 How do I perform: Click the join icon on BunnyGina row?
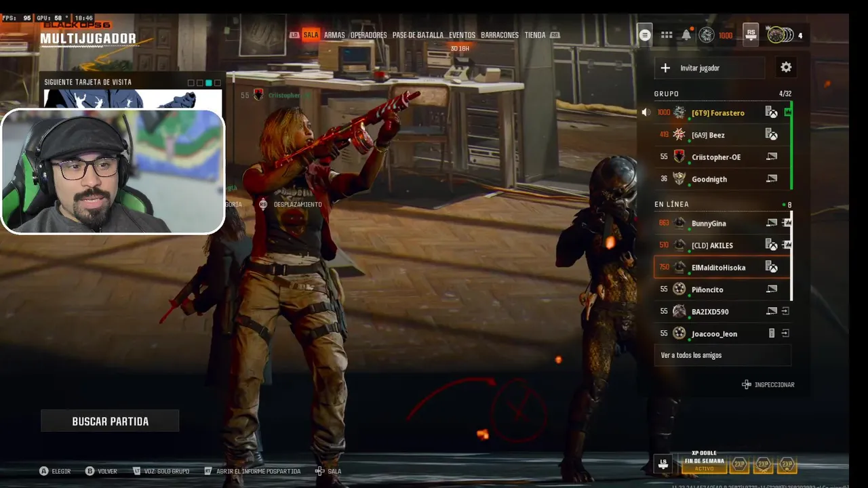point(787,223)
